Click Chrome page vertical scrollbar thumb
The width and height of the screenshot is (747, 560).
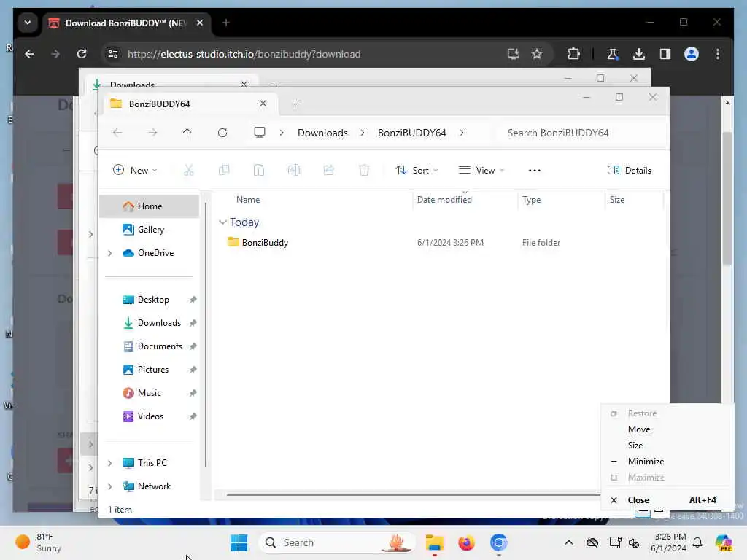pyautogui.click(x=727, y=198)
